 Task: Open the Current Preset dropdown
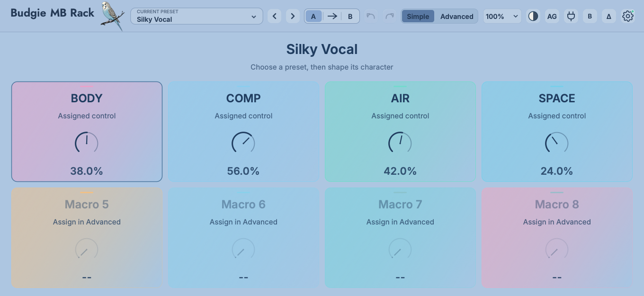pos(197,16)
